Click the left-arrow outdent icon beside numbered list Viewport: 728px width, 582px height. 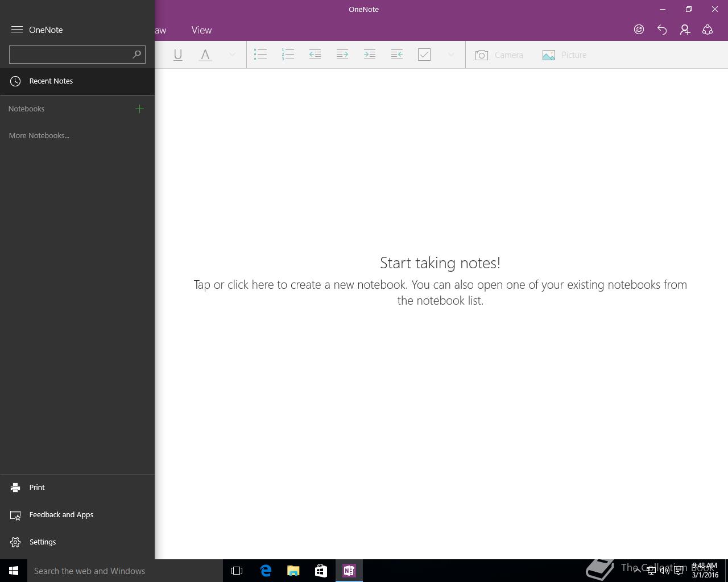coord(315,55)
